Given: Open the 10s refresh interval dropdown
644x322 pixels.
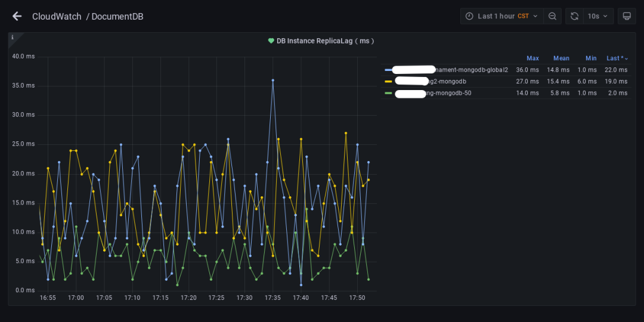Looking at the screenshot, I should point(599,16).
